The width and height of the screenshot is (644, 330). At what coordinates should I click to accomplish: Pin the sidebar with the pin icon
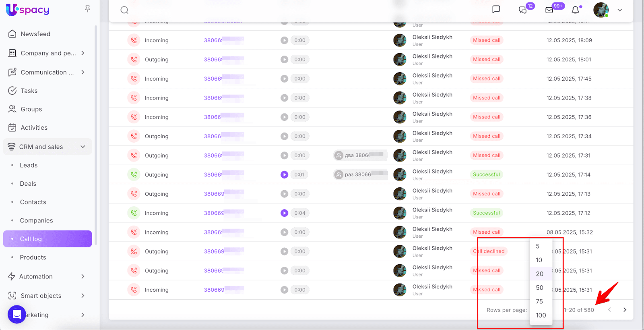pyautogui.click(x=87, y=9)
